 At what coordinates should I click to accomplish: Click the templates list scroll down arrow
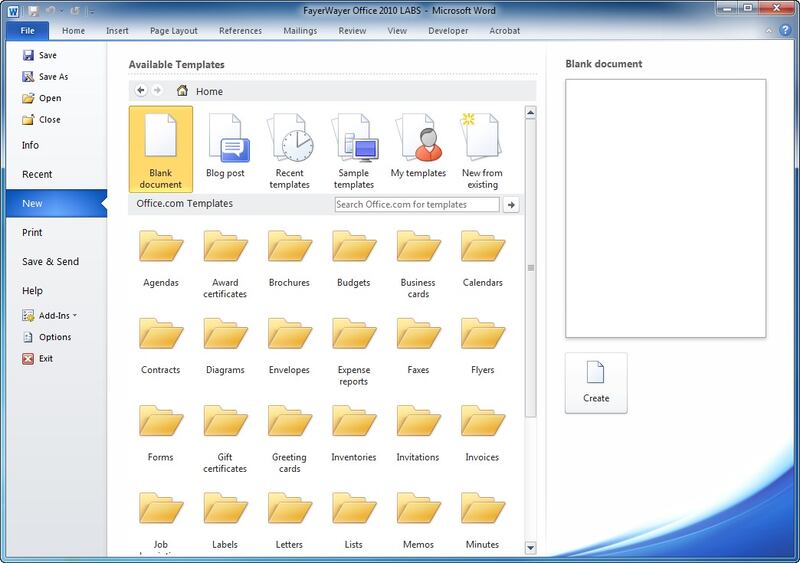pyautogui.click(x=531, y=547)
